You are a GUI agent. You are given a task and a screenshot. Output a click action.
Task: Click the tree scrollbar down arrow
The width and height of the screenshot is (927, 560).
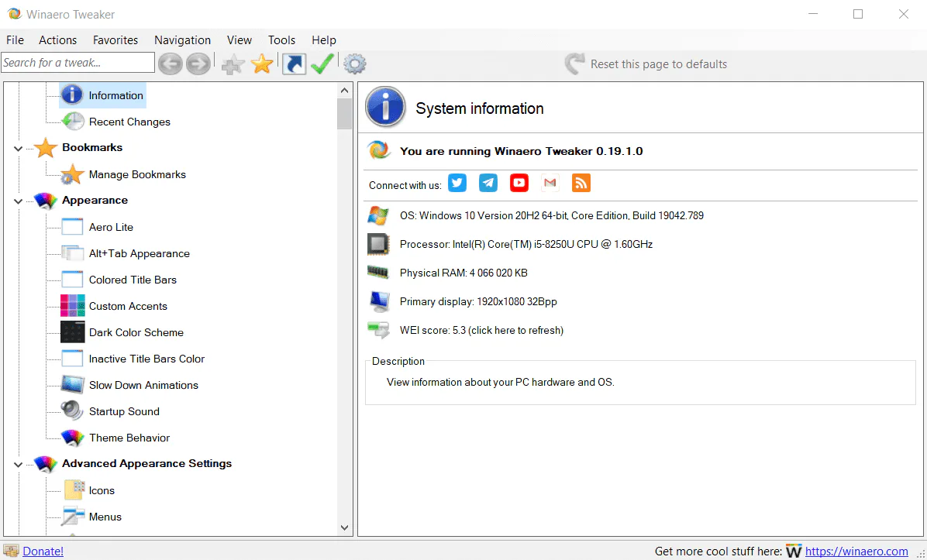click(345, 528)
